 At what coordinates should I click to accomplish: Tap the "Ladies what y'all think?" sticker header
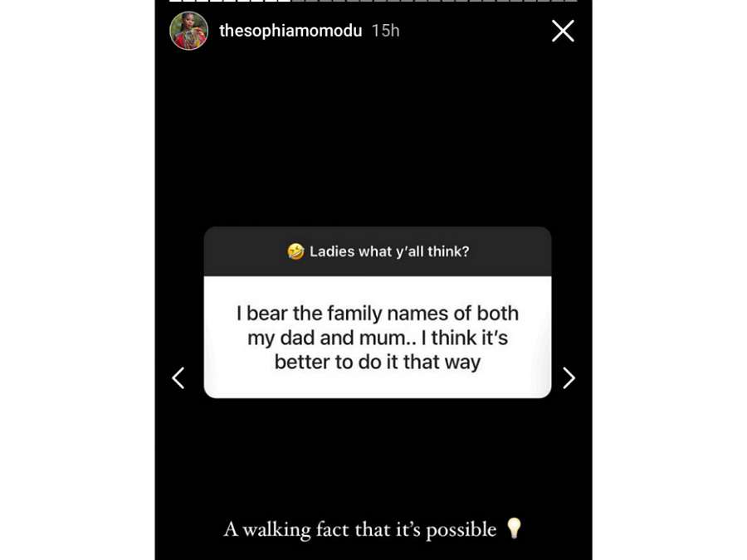[378, 251]
